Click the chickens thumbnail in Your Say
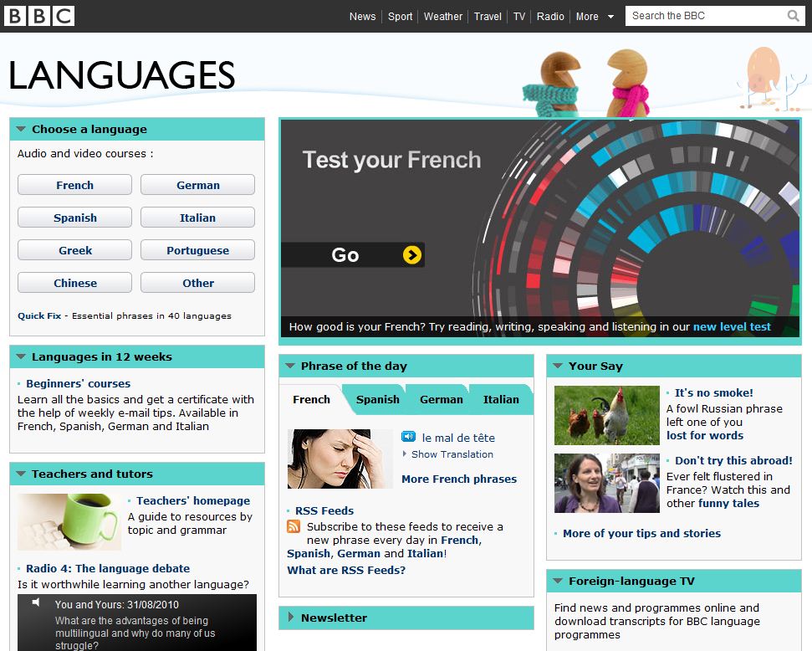Viewport: 812px width, 651px height. (606, 415)
